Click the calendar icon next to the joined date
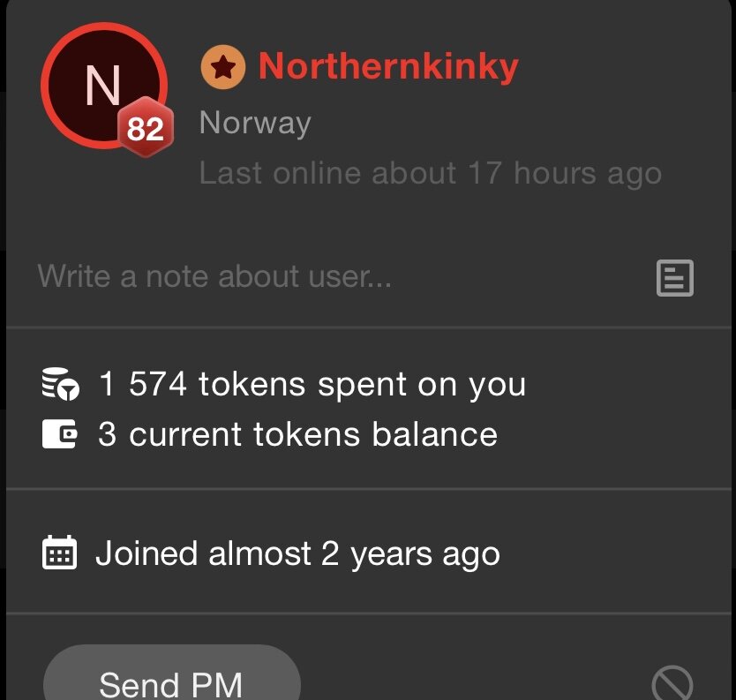Viewport: 736px width, 700px height. pos(60,553)
